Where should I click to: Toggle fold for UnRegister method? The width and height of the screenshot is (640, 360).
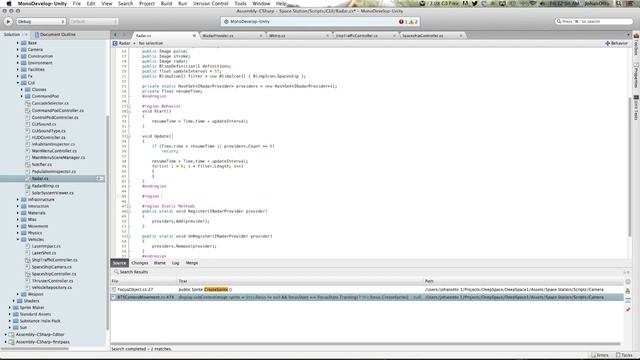pos(129,236)
